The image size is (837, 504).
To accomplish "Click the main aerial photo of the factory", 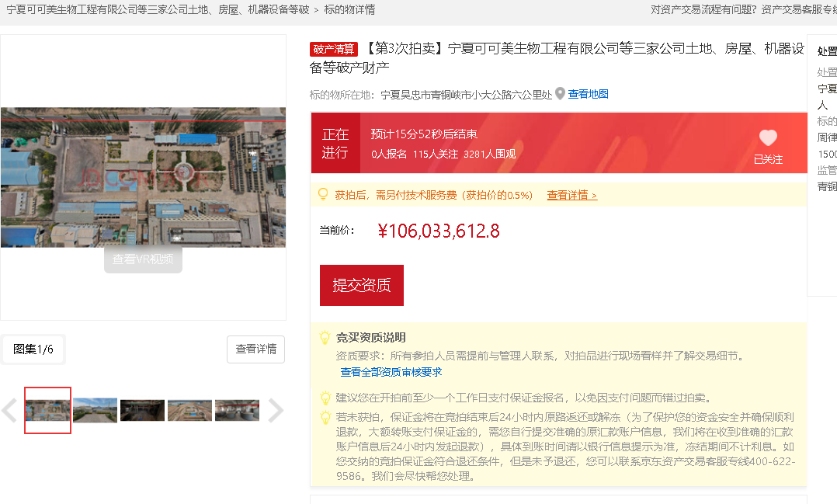I will pos(143,177).
